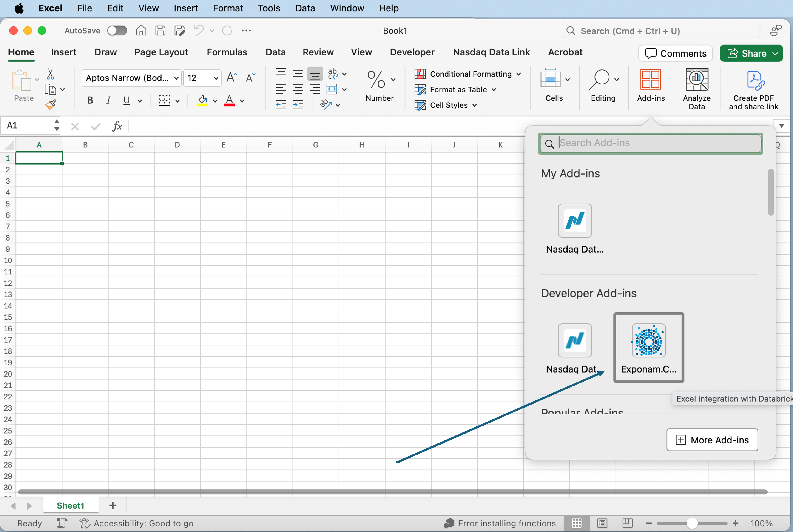
Task: Click Create PDF and share link
Action: coord(753,90)
